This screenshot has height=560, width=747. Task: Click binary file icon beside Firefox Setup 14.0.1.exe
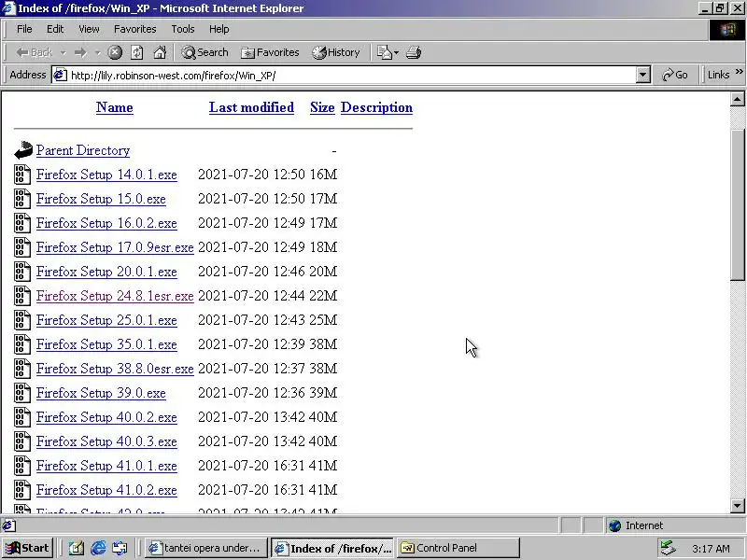click(21, 175)
